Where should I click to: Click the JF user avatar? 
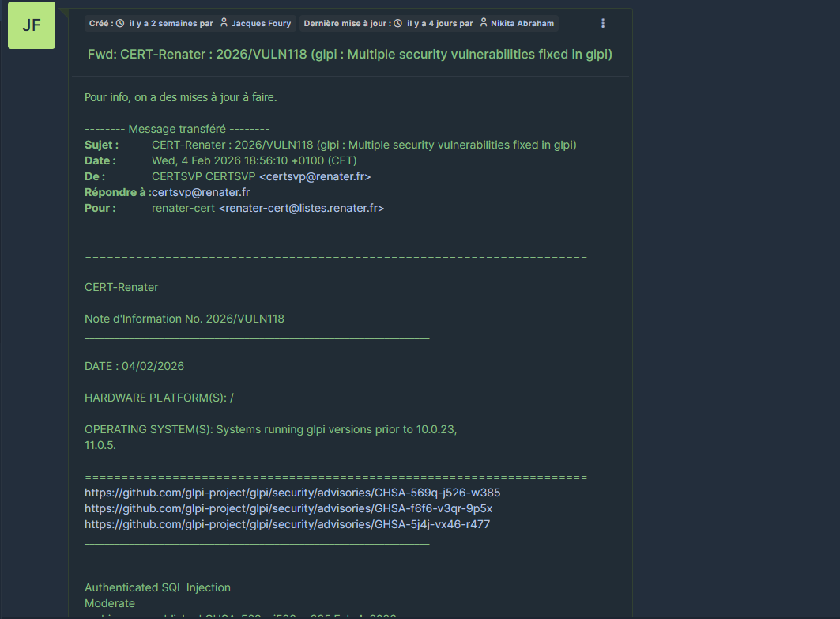[32, 25]
